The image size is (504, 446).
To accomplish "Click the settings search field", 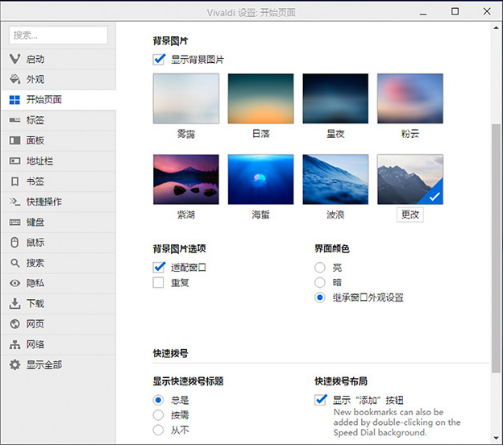I will [59, 35].
